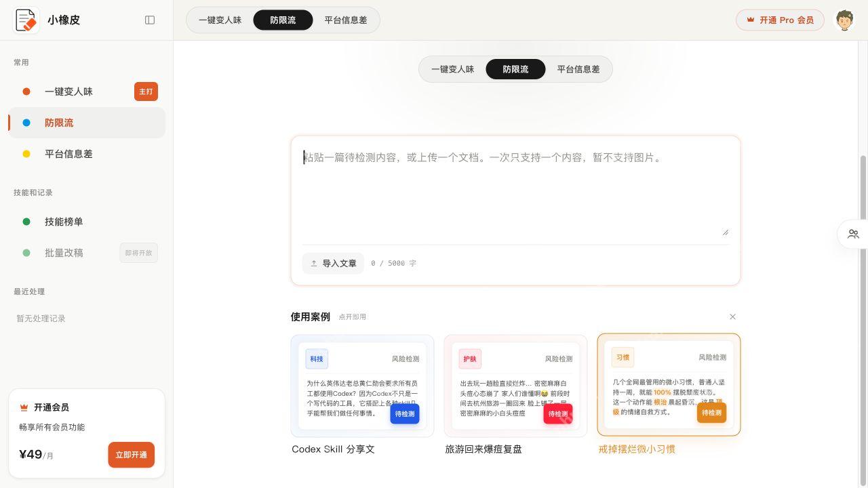
Task: Open the user avatar menu
Action: click(844, 20)
